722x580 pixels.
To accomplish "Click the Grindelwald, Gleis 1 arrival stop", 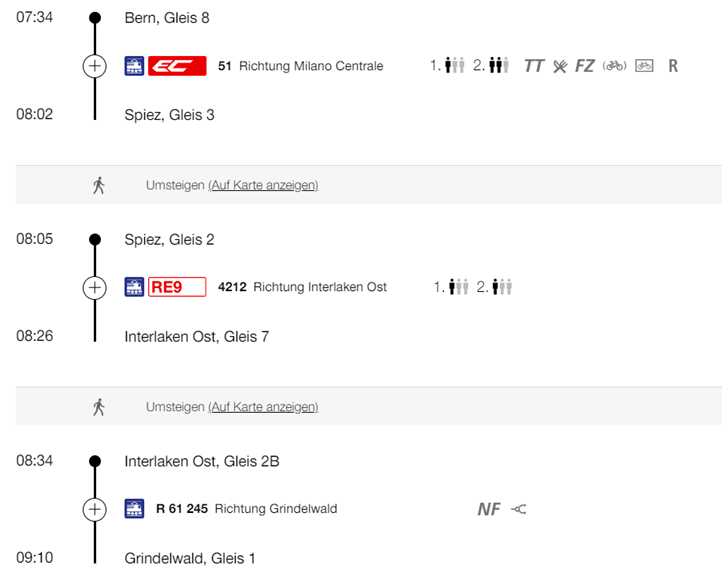I will click(190, 558).
